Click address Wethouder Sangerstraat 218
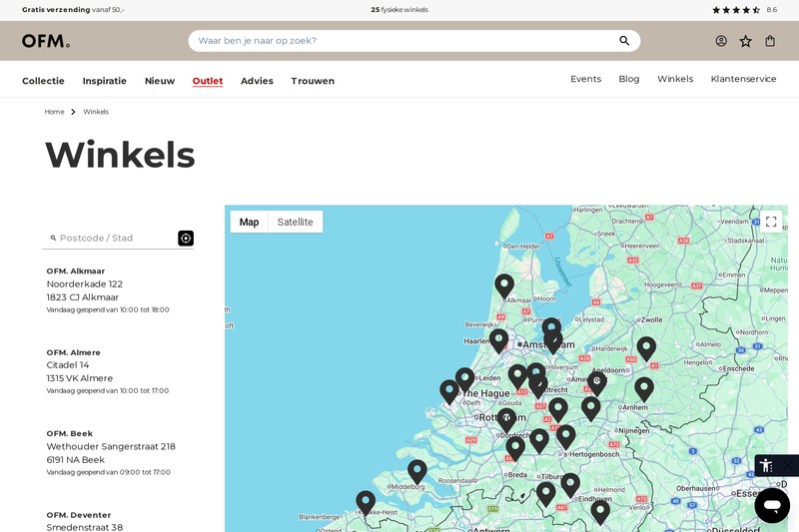This screenshot has width=799, height=532. (111, 446)
